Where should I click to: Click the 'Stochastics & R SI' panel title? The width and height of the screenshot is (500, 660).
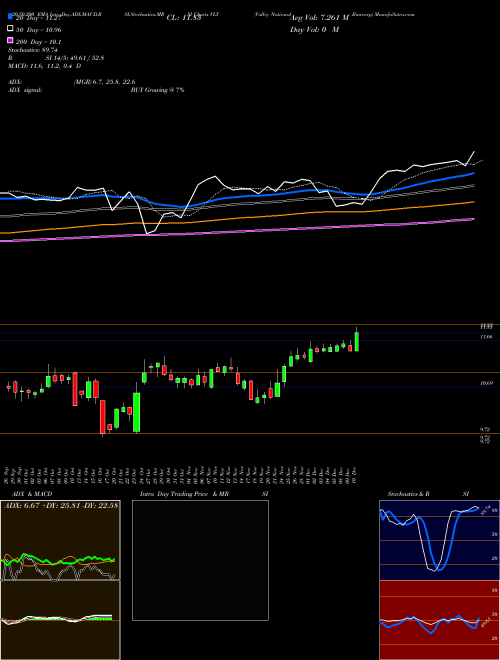point(428,494)
